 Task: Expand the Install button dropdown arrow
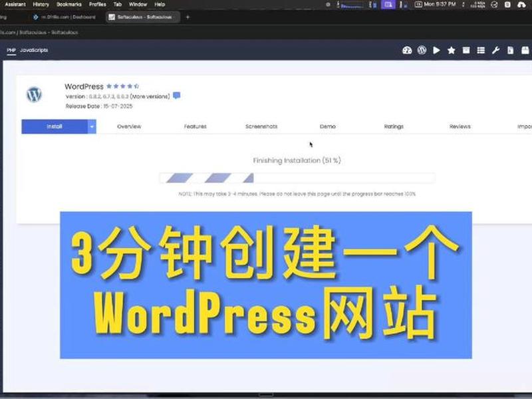tap(92, 126)
